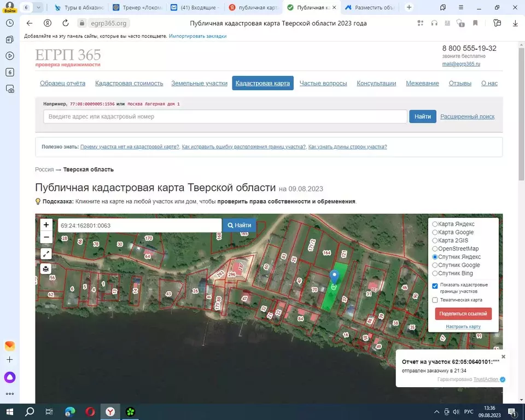Click the blue location marker on map
This screenshot has width=525, height=420.
[335, 277]
